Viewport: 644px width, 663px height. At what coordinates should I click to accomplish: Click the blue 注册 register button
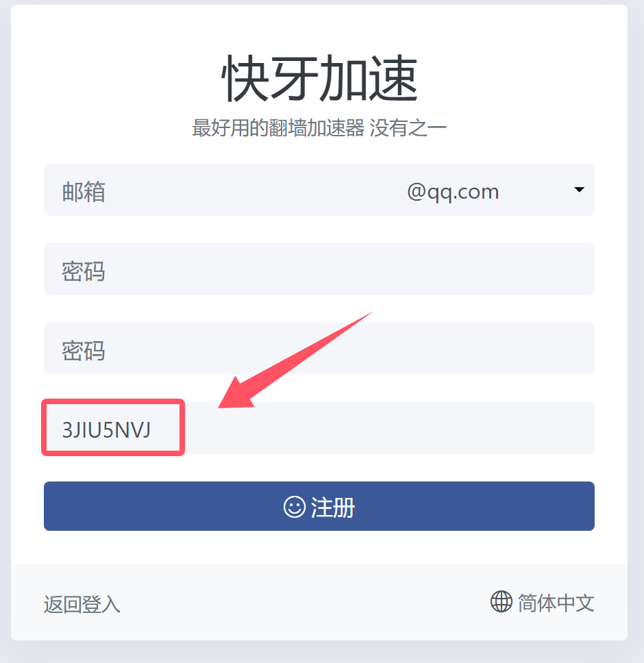pyautogui.click(x=319, y=506)
